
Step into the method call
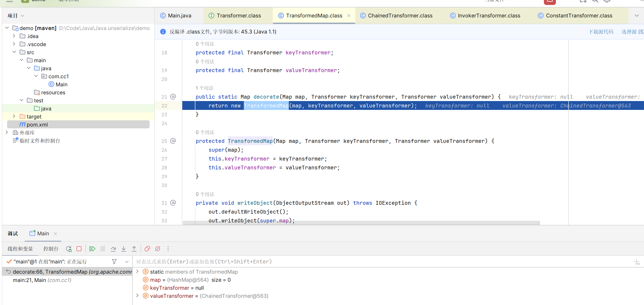pos(124,249)
